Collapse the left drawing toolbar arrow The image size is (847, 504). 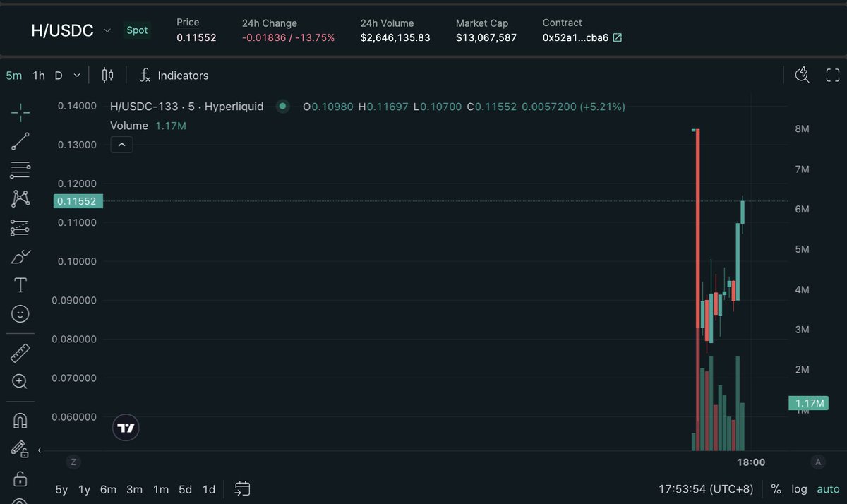(40, 450)
